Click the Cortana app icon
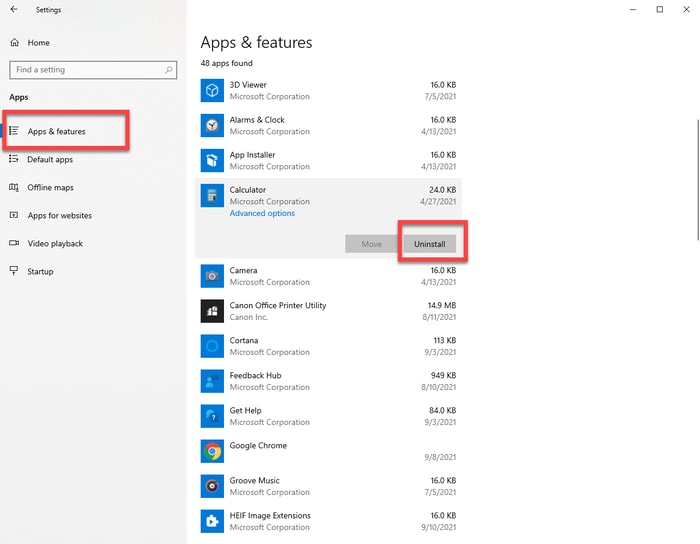 coord(212,346)
